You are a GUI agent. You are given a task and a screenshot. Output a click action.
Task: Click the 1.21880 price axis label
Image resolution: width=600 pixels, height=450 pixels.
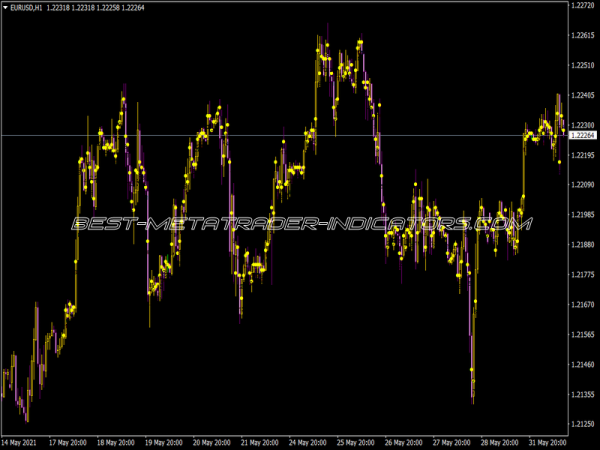pyautogui.click(x=581, y=244)
